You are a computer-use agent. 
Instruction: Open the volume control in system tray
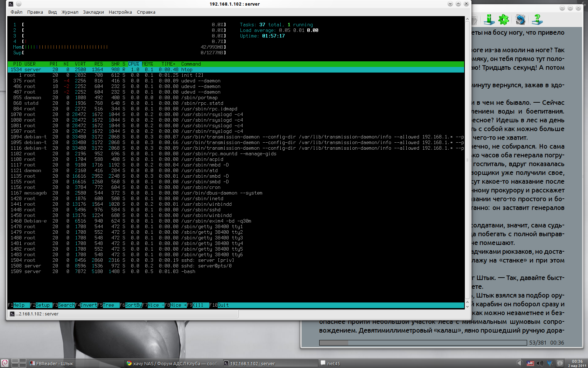(540, 363)
